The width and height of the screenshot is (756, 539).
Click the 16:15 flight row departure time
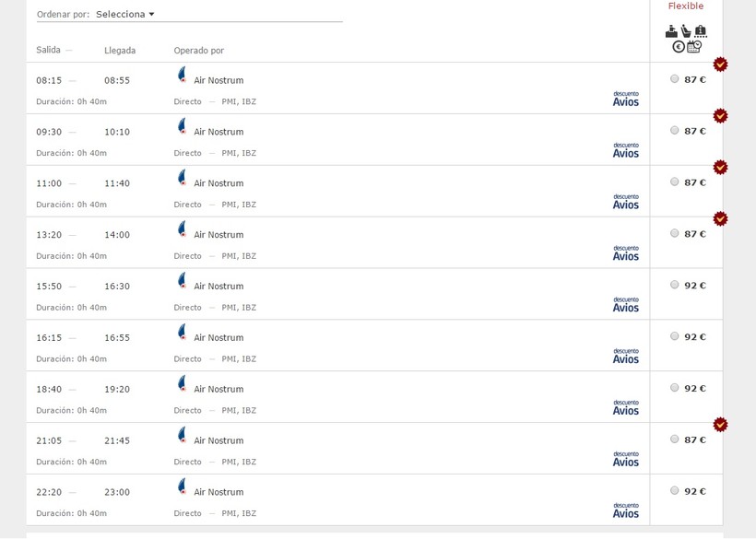49,338
